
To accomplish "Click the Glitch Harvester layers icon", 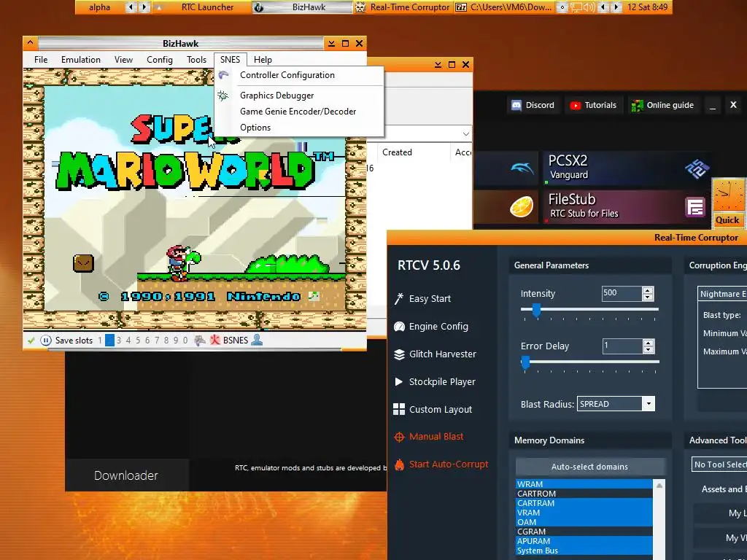I will tap(399, 354).
